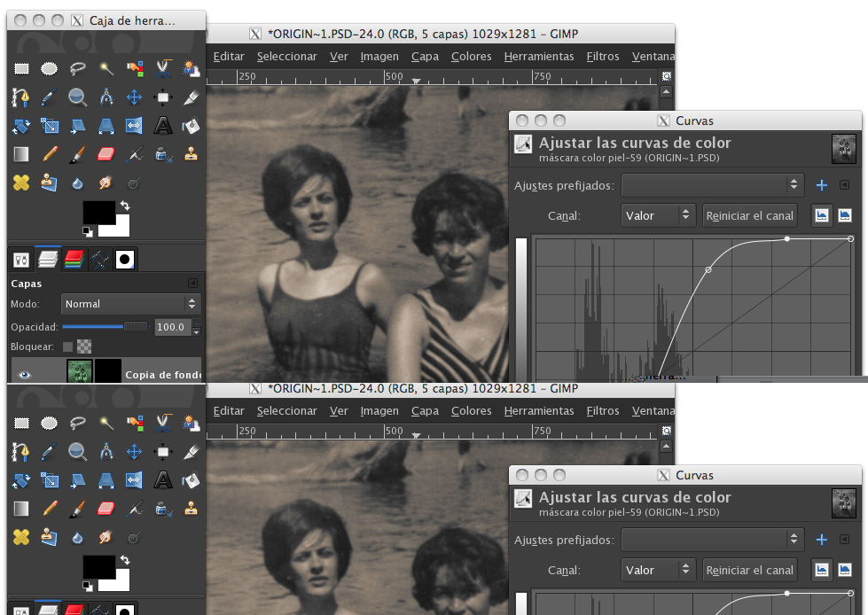Select the Paths pen tool in upper toolbox
The width and height of the screenshot is (868, 615).
[x=21, y=97]
